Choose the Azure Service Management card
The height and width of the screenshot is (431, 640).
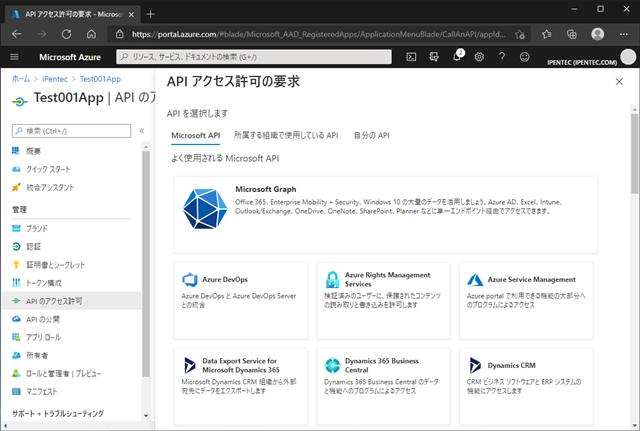[x=526, y=301]
